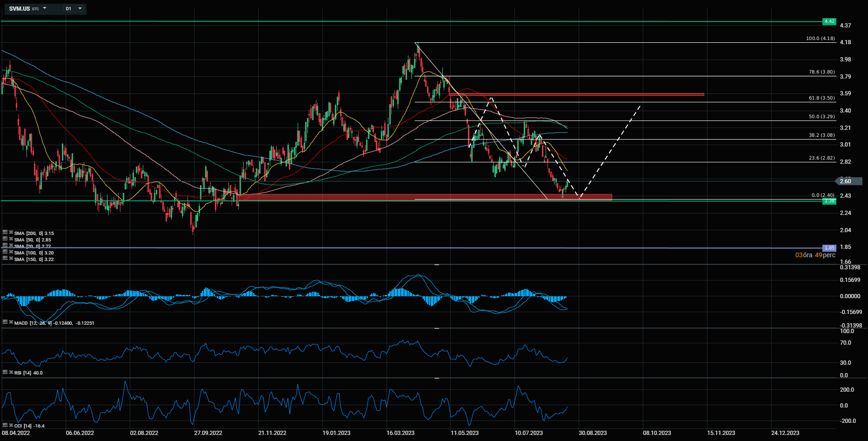The width and height of the screenshot is (868, 441).
Task: Click the 24.12.2023 date on time axis
Action: pos(785,433)
